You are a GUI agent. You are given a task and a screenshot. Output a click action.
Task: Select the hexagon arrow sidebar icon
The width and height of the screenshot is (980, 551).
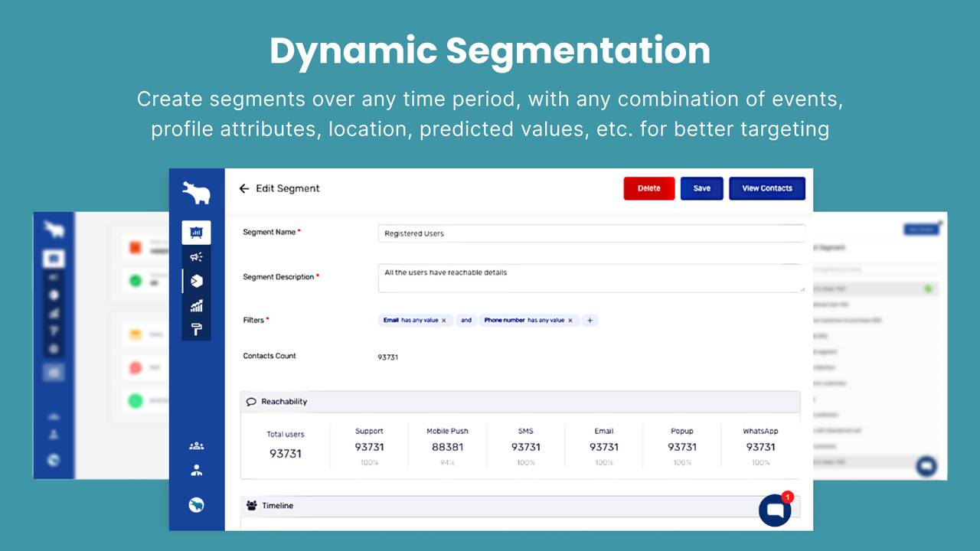[196, 282]
